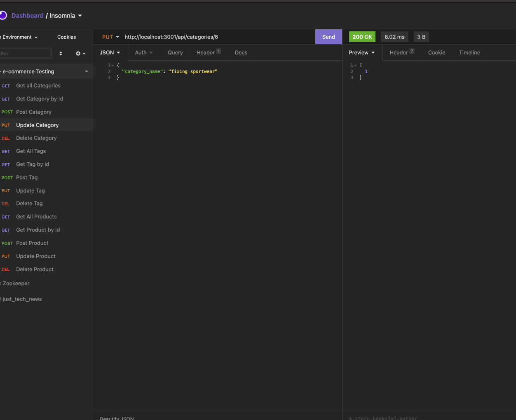Select the Get Category by Id request
Viewport: 516px width, 420px height.
(46, 99)
